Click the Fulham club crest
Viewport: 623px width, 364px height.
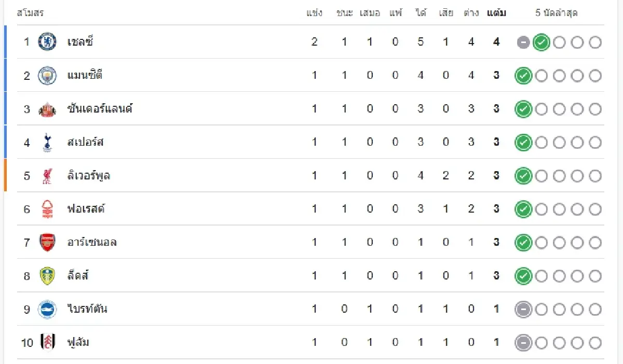(47, 343)
